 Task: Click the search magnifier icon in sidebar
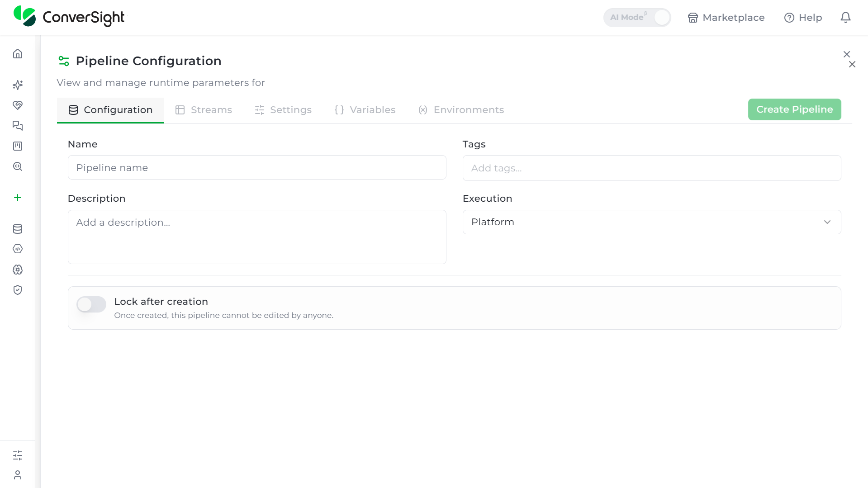click(18, 166)
